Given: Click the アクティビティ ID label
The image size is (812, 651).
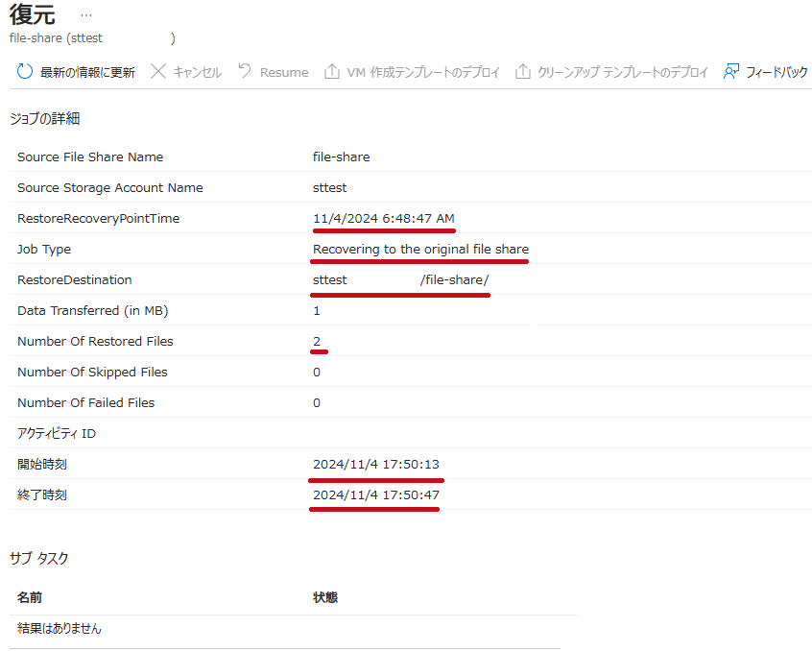Looking at the screenshot, I should pyautogui.click(x=57, y=433).
